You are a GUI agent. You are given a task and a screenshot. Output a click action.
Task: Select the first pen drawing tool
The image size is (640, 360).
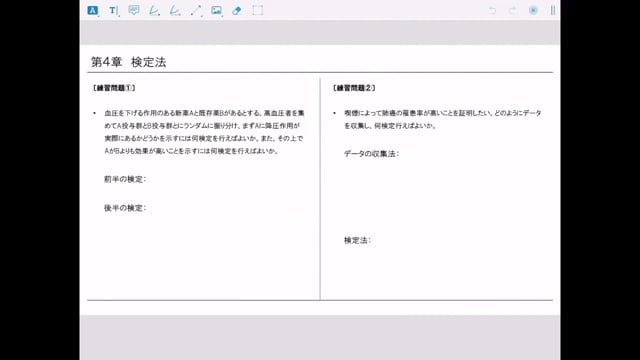[x=154, y=11]
